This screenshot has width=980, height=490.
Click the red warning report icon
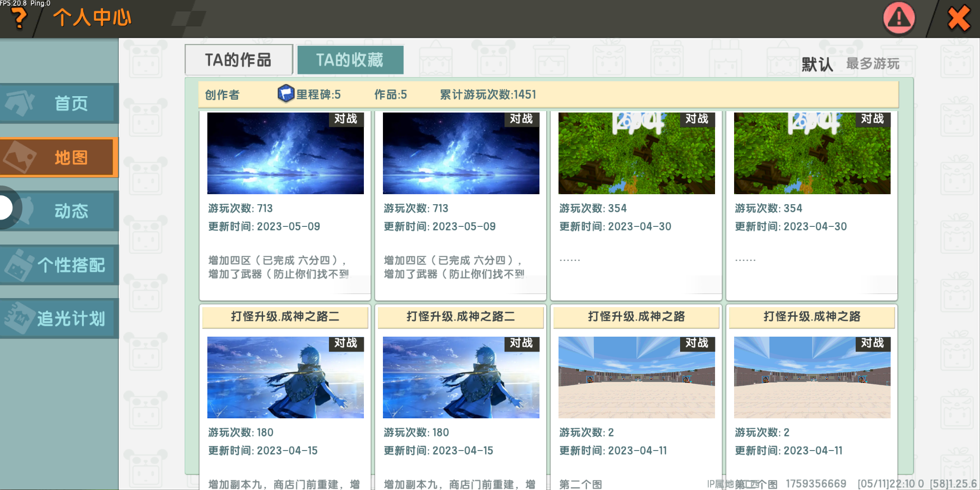[x=899, y=19]
